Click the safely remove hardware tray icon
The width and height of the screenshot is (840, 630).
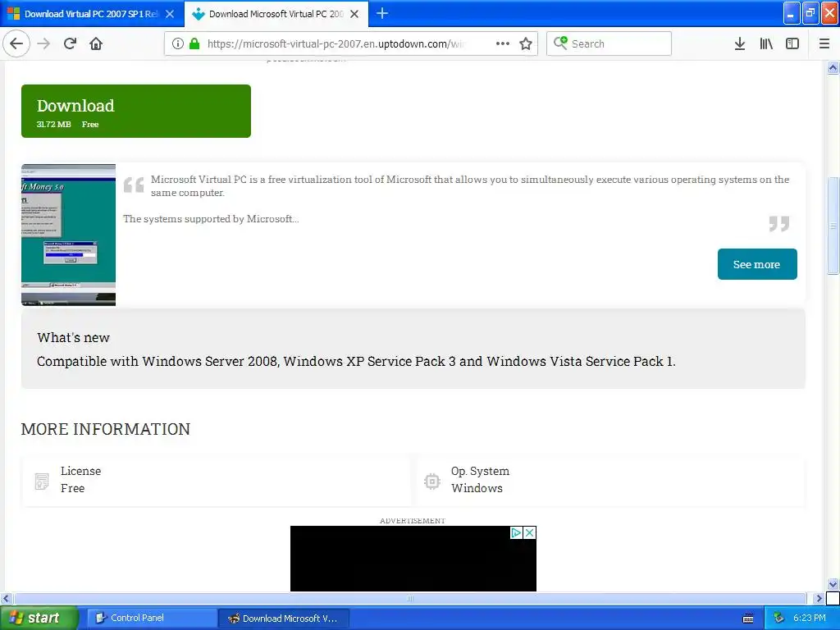coord(779,618)
